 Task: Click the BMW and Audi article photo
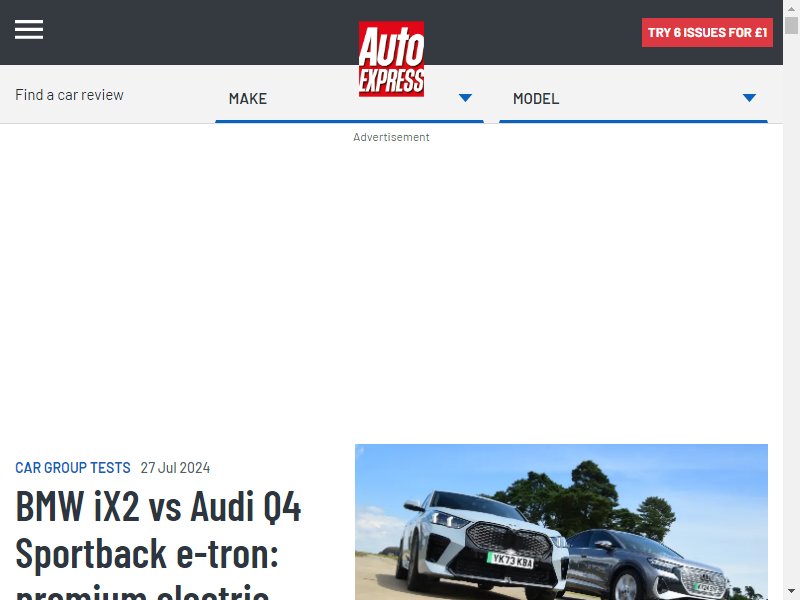point(561,522)
